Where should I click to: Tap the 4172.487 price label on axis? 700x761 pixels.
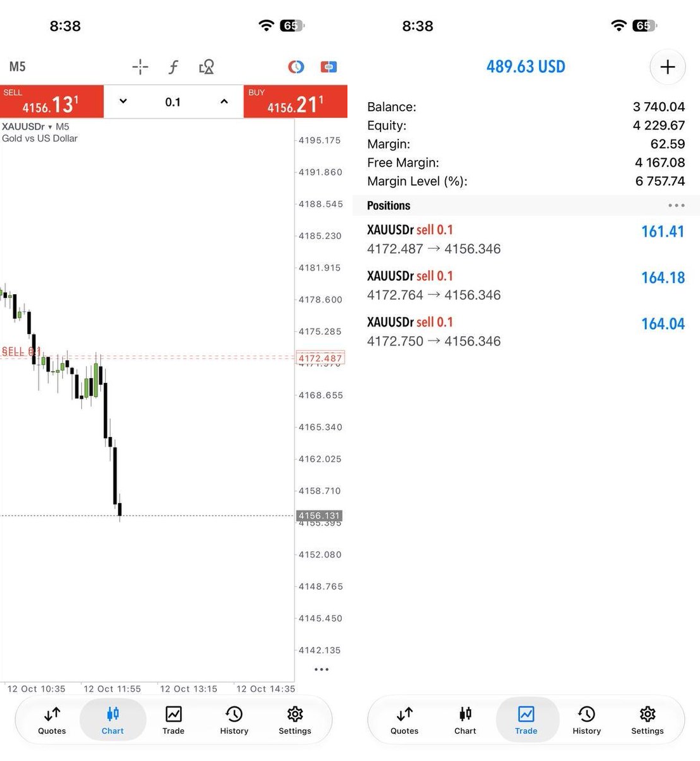coord(321,358)
